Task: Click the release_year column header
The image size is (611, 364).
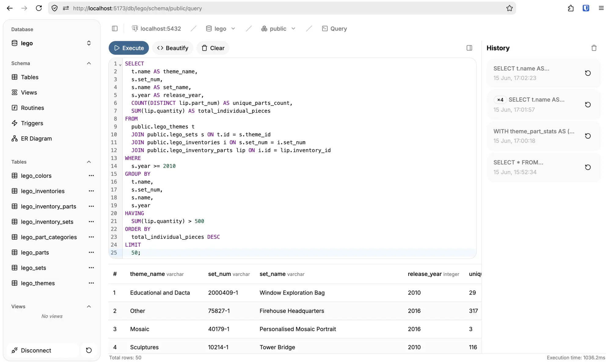Action: 434,274
